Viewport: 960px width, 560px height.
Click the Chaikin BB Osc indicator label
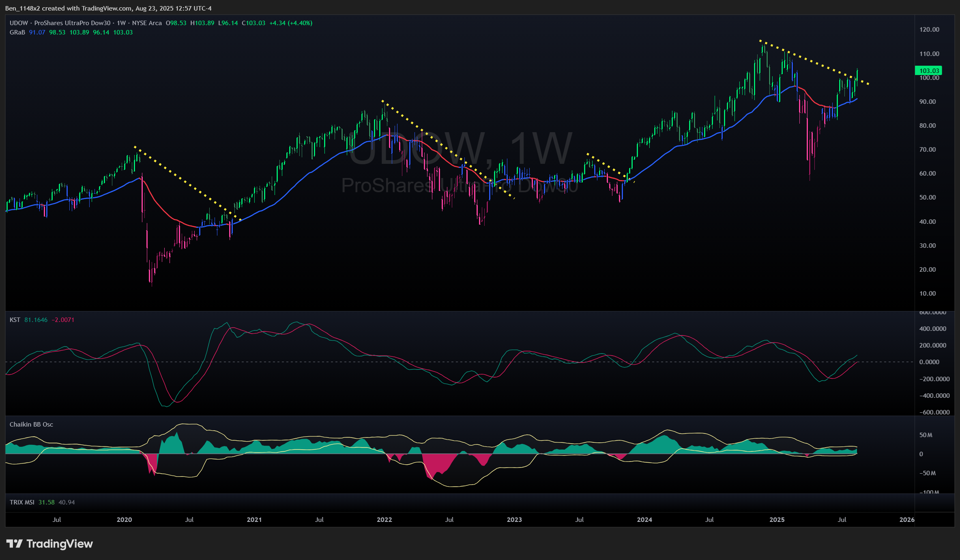point(31,425)
